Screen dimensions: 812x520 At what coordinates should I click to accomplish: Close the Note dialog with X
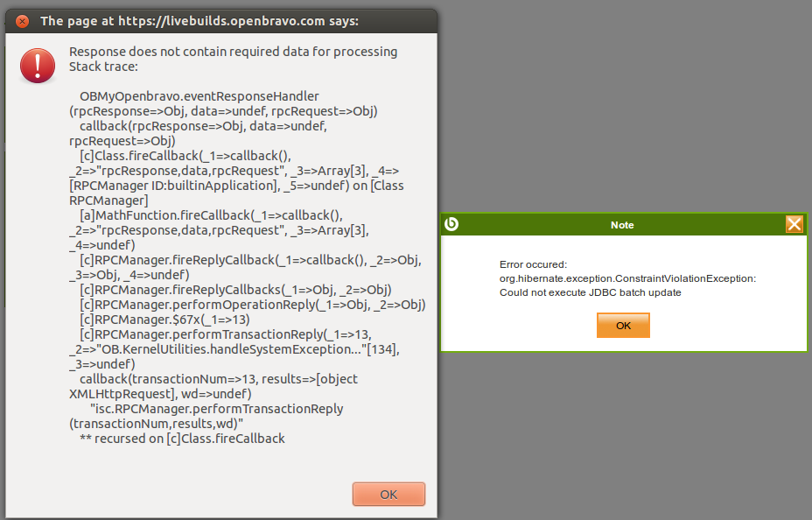[x=794, y=224]
